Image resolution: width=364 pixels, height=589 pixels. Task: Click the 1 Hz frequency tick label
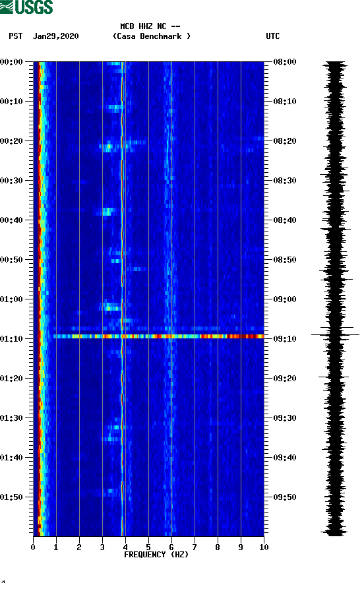click(x=56, y=547)
